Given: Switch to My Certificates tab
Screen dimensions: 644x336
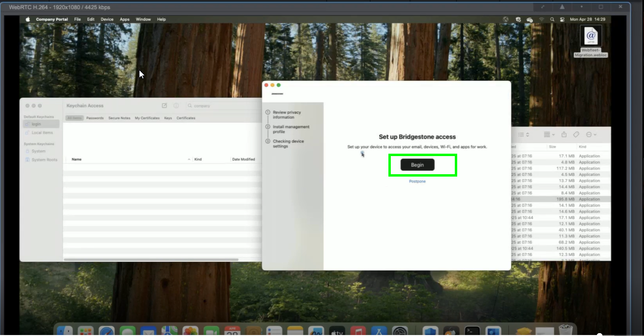Looking at the screenshot, I should pyautogui.click(x=147, y=118).
